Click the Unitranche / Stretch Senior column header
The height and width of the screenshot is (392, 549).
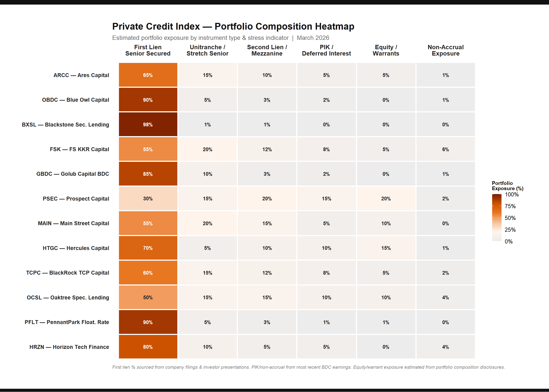(207, 50)
